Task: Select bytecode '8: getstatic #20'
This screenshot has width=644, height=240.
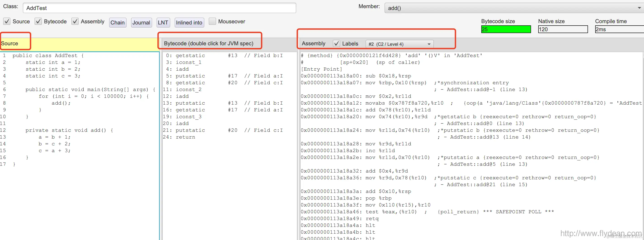Action: click(x=224, y=83)
